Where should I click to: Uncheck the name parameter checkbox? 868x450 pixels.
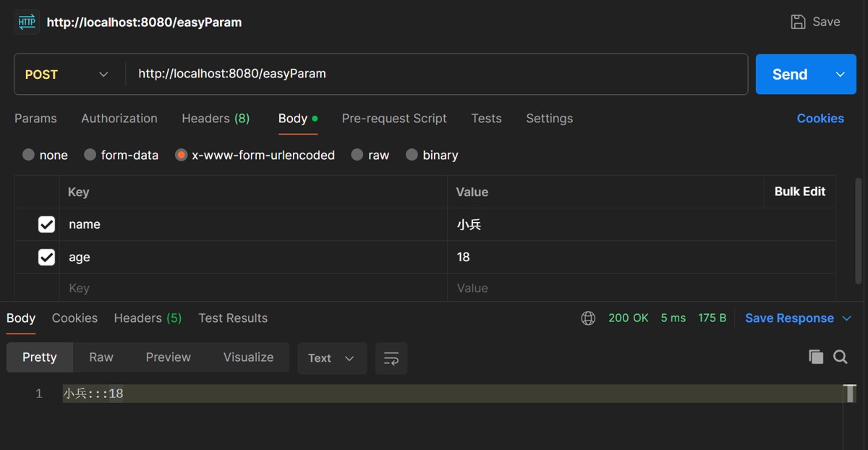46,224
